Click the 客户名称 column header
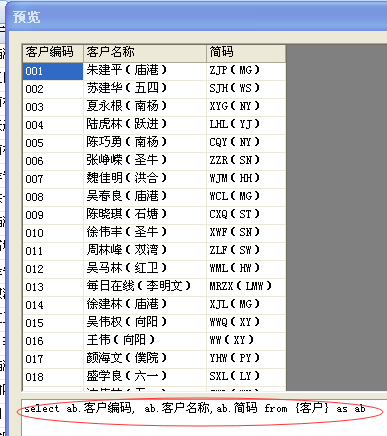 click(x=145, y=53)
